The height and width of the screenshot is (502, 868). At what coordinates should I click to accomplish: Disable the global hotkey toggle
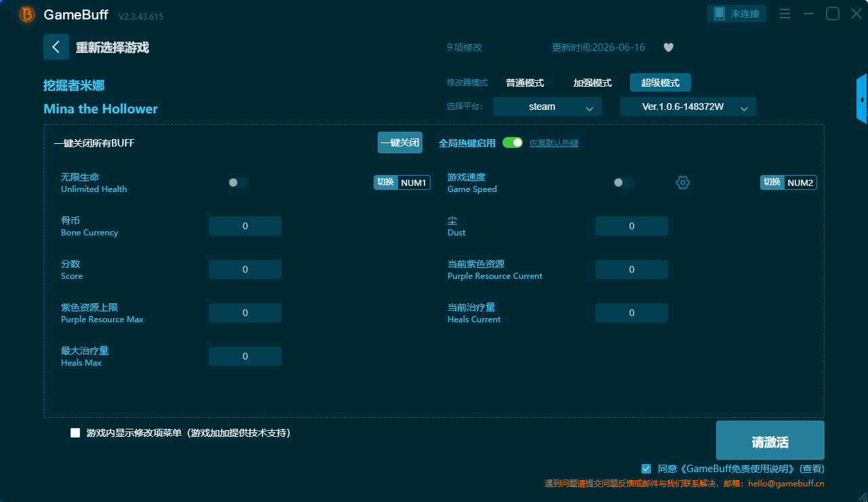pyautogui.click(x=513, y=142)
